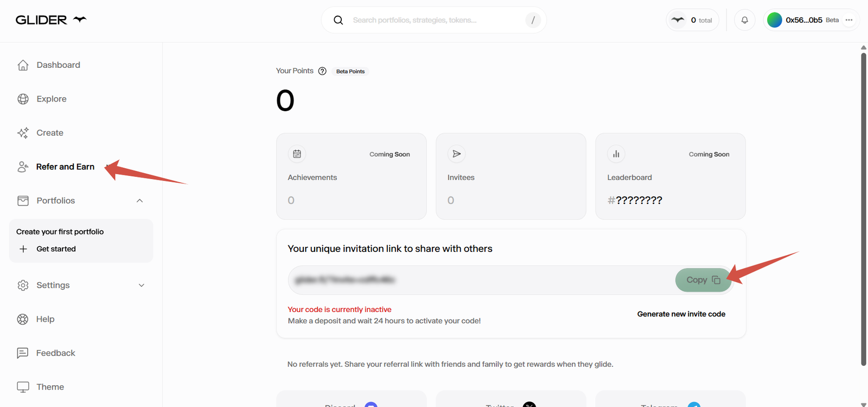868x407 pixels.
Task: Click Generate new invite code
Action: coord(681,314)
